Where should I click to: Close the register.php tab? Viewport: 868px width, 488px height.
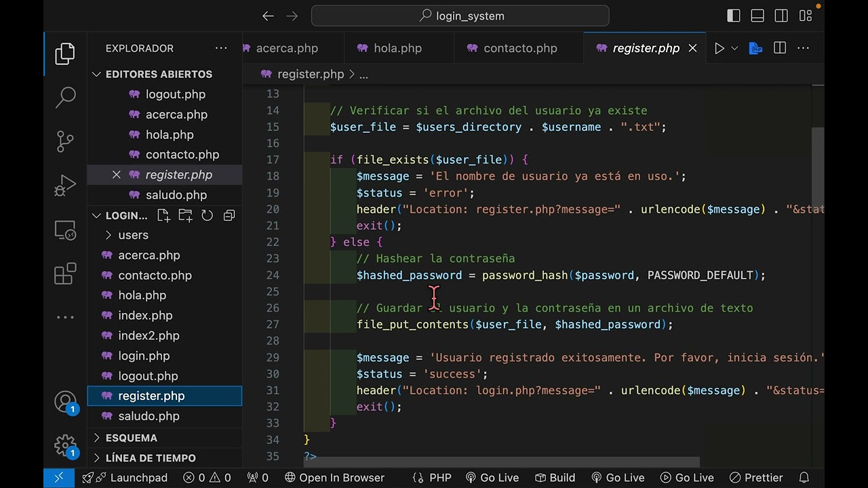pos(692,48)
